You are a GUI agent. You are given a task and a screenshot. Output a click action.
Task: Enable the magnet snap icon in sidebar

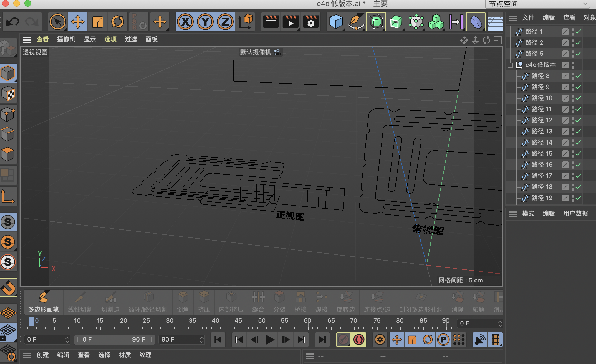pyautogui.click(x=8, y=287)
